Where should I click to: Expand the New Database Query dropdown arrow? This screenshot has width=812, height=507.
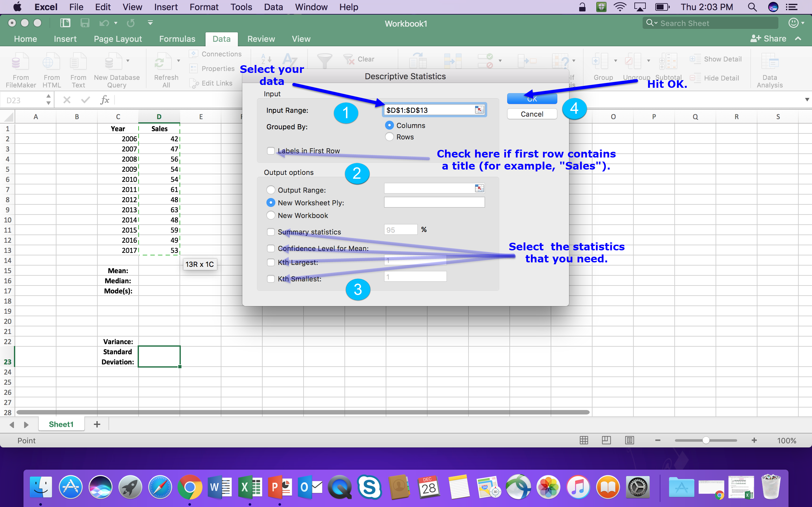click(x=128, y=61)
